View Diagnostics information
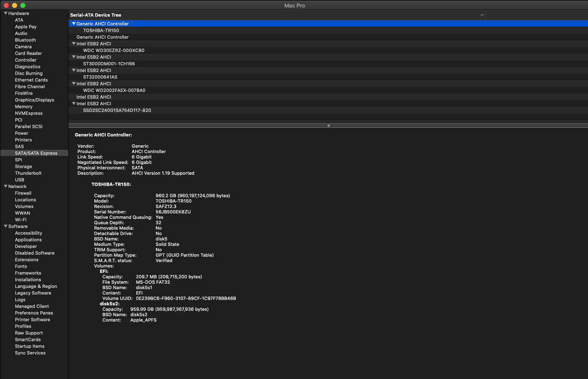 click(x=28, y=67)
